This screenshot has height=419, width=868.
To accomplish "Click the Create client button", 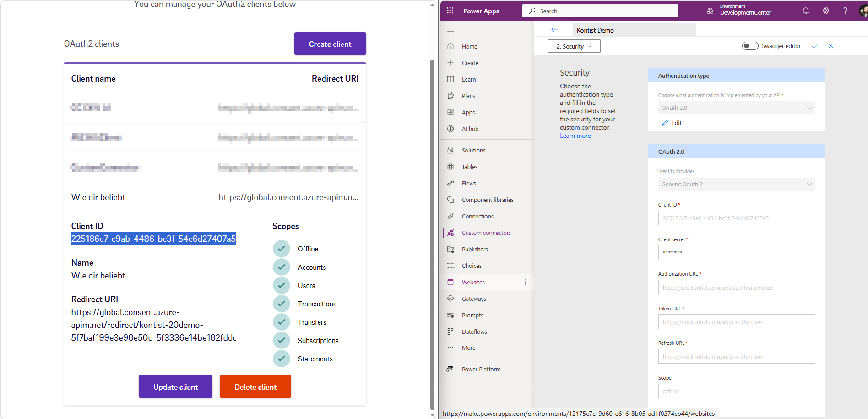I will (x=330, y=44).
